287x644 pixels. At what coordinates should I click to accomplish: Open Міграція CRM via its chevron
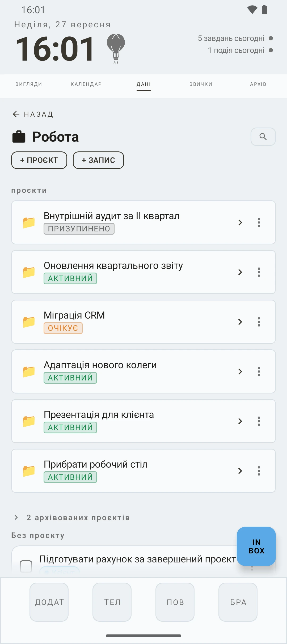click(240, 322)
